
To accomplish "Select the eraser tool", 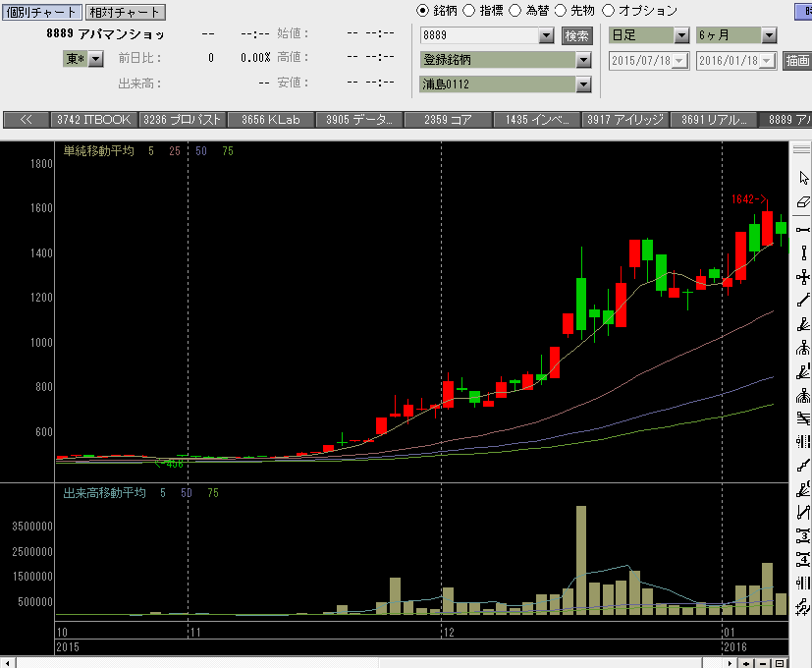I will [803, 202].
